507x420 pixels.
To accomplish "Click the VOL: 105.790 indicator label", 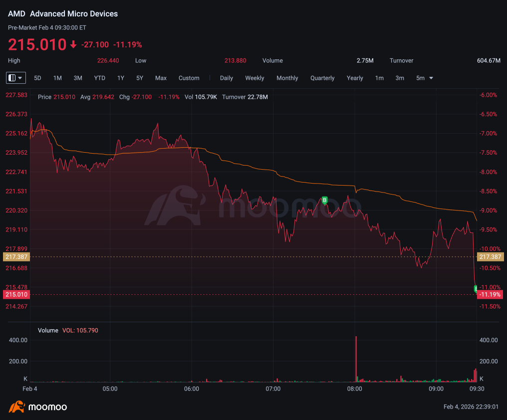I will (x=80, y=330).
